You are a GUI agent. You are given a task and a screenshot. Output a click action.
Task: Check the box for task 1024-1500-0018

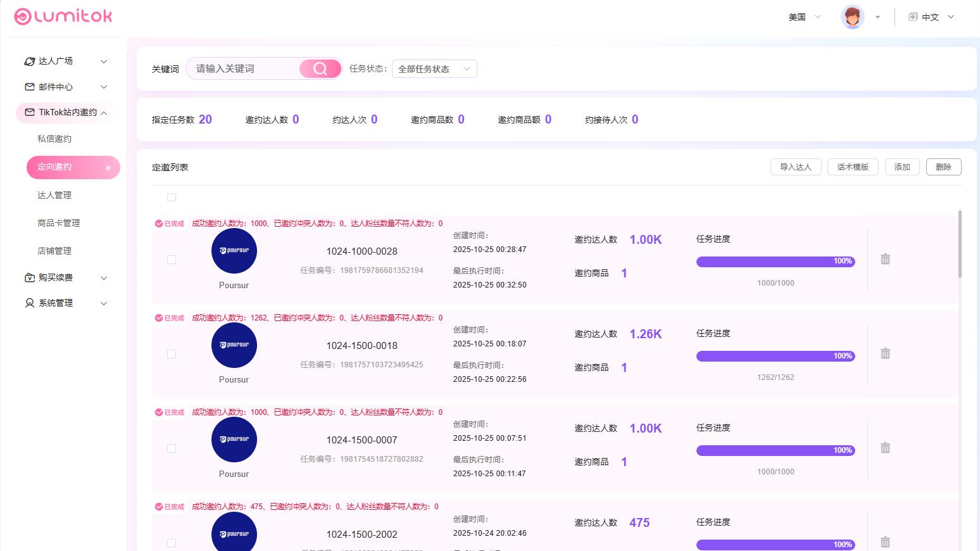172,354
